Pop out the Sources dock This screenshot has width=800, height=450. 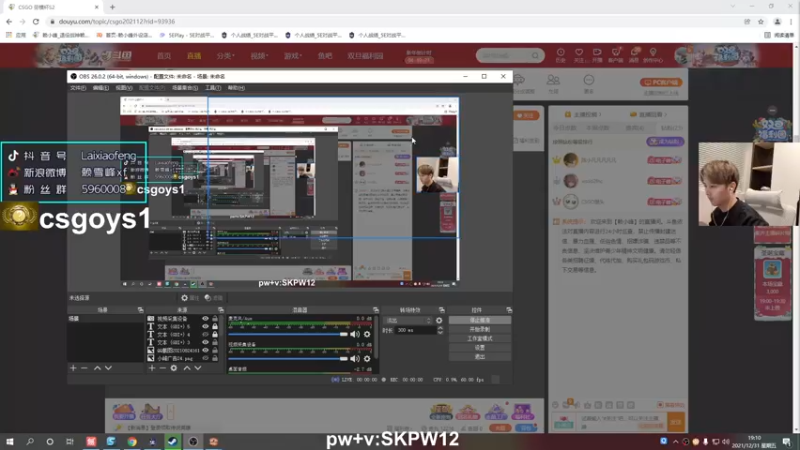pyautogui.click(x=221, y=310)
